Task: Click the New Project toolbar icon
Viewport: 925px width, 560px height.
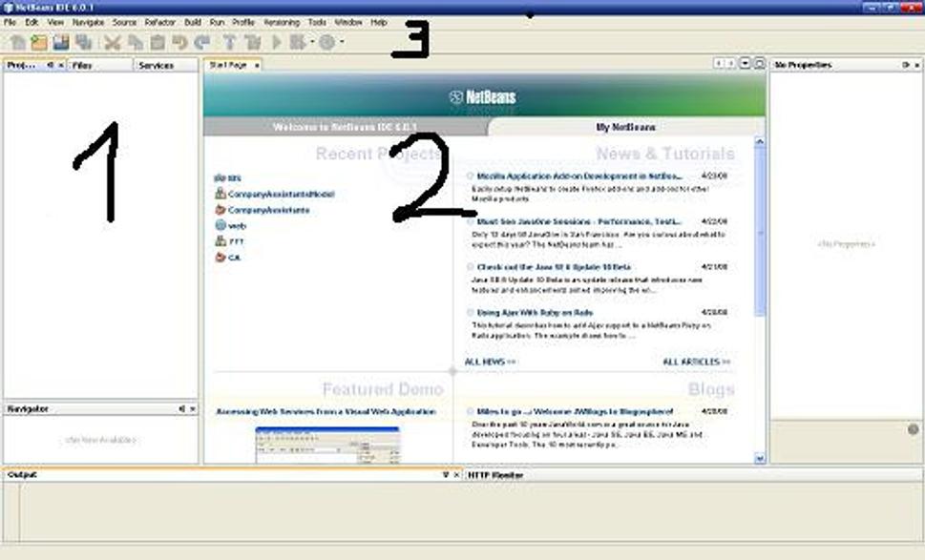Action: click(x=39, y=42)
